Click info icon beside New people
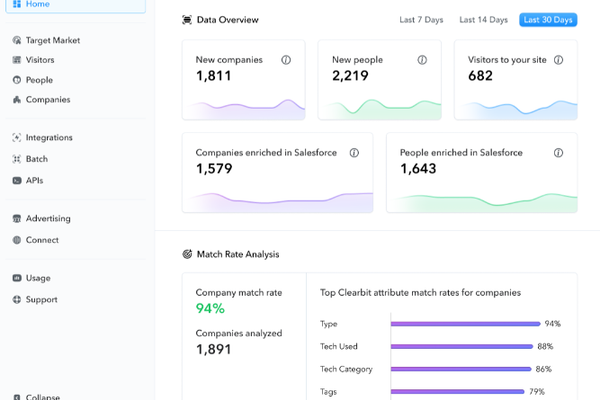Viewport: 600px width, 400px height. point(422,60)
